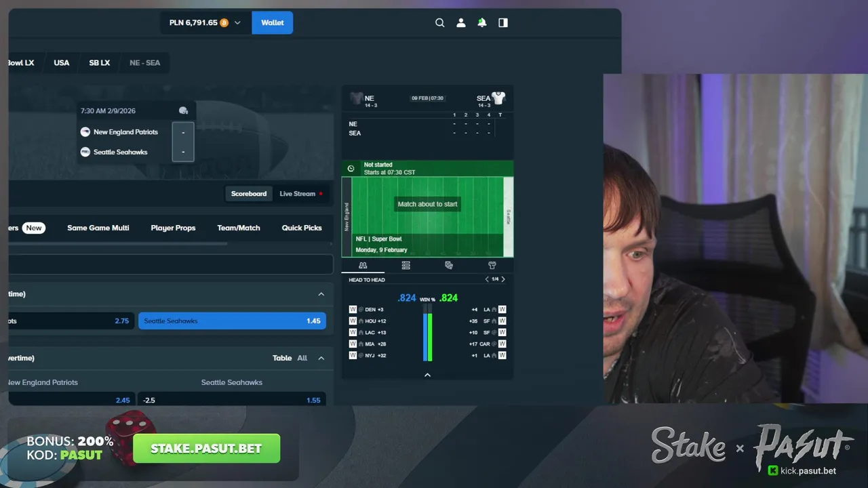Click New England Patriots name in match card
Screen dimensions: 868x488
click(x=125, y=132)
